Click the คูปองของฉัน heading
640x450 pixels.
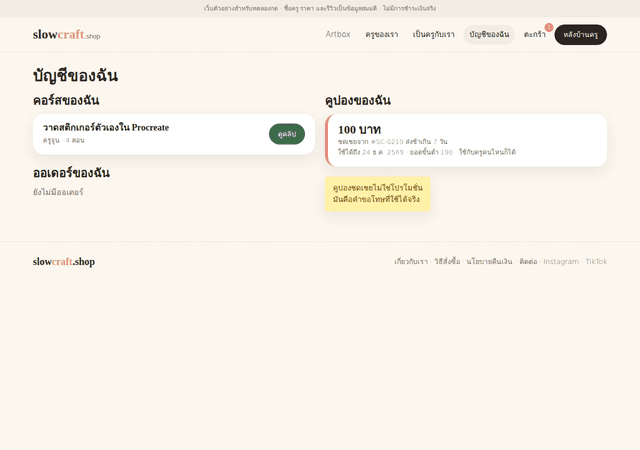(x=358, y=100)
